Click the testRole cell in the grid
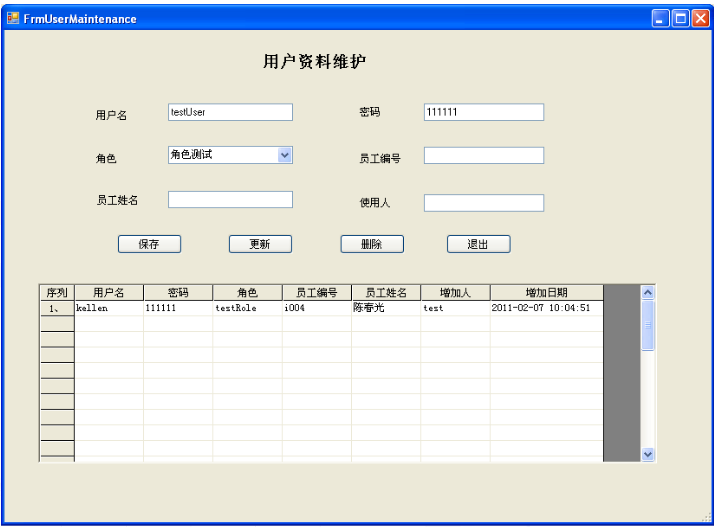Image resolution: width=714 pixels, height=527 pixels. click(x=247, y=309)
